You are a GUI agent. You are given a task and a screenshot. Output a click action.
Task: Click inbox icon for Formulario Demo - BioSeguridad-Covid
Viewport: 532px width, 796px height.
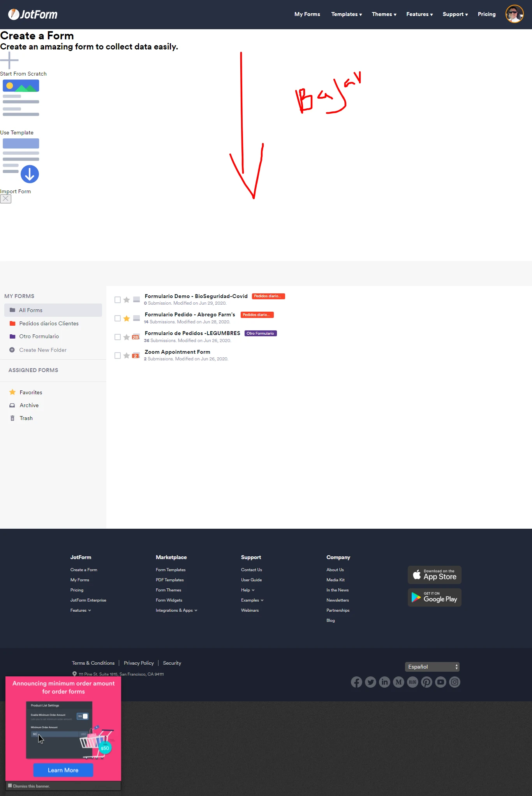pyautogui.click(x=136, y=299)
